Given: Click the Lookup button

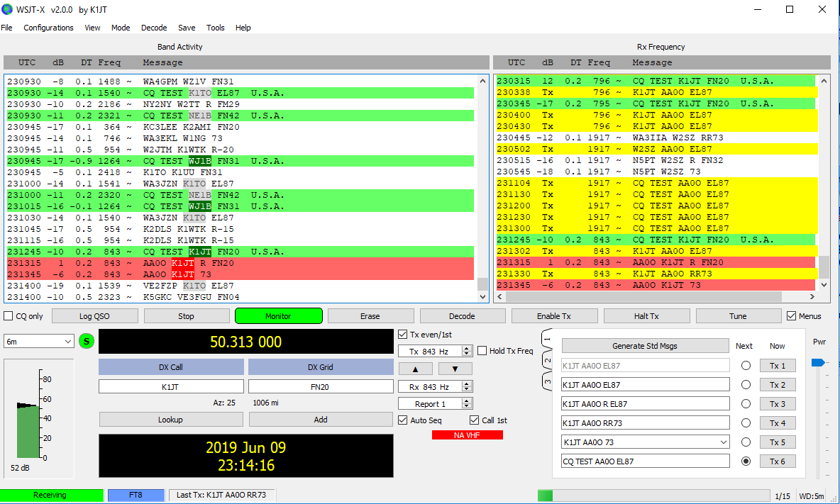Looking at the screenshot, I should 171,420.
